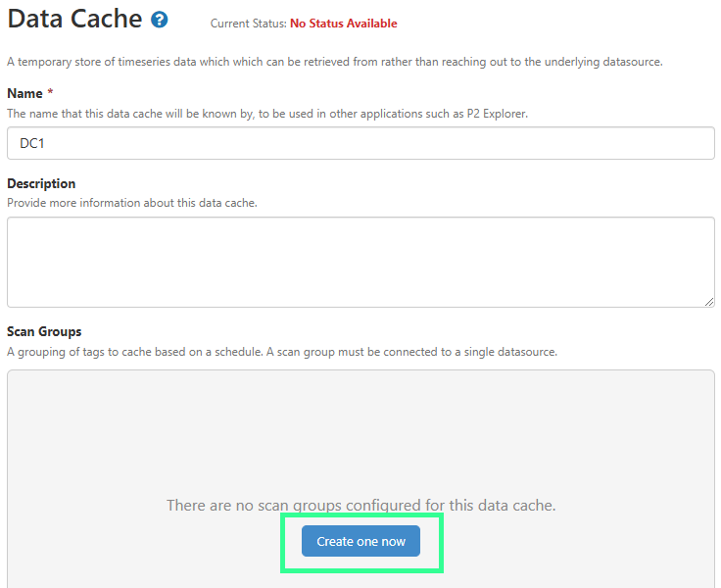Click 'Create one now' button
Image resolution: width=721 pixels, height=588 pixels.
pyautogui.click(x=360, y=541)
